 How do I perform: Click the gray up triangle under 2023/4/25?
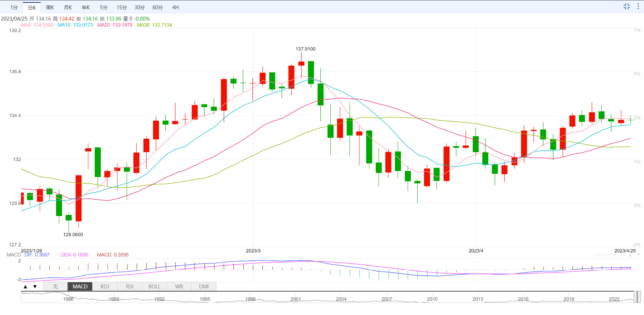pos(630,255)
